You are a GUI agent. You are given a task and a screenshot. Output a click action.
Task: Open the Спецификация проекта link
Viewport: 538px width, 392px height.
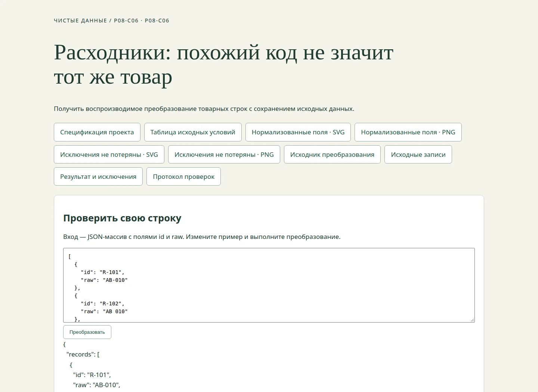tap(97, 132)
